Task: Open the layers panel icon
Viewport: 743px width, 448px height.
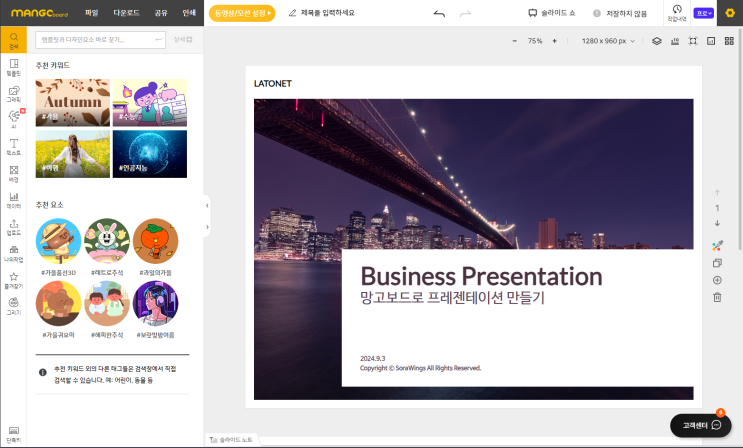Action: click(657, 41)
